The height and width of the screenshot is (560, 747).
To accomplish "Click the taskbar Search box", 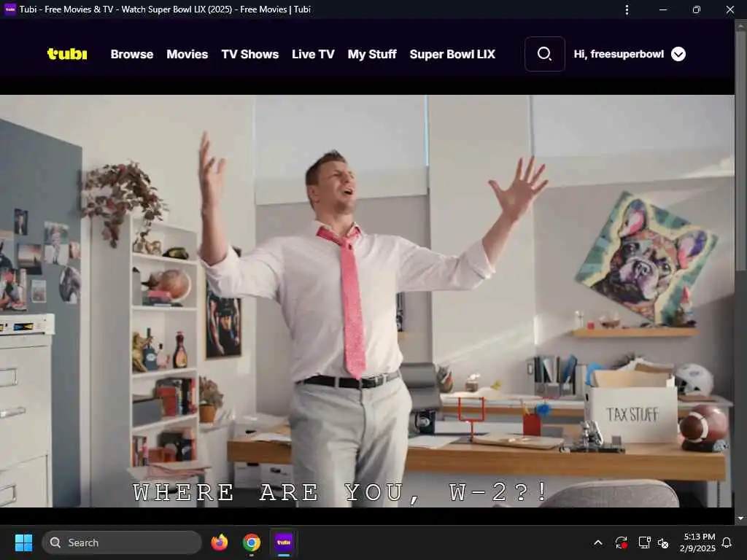I will 122,542.
